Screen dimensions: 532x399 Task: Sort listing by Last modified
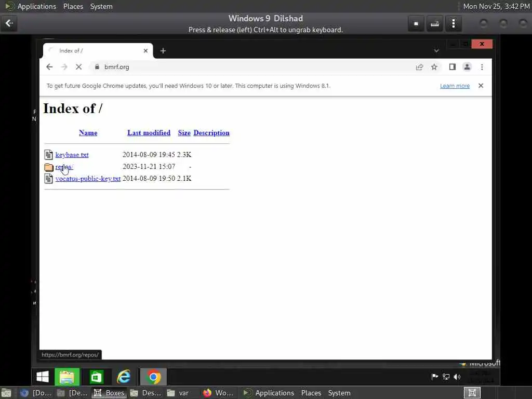149,132
